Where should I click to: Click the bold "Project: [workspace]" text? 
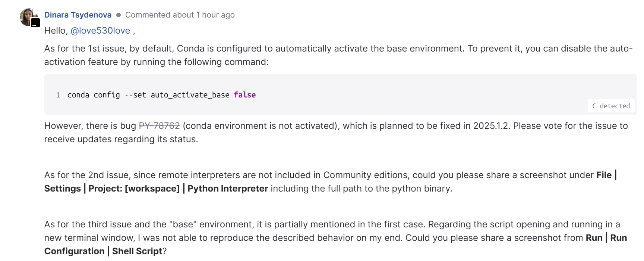tap(134, 189)
